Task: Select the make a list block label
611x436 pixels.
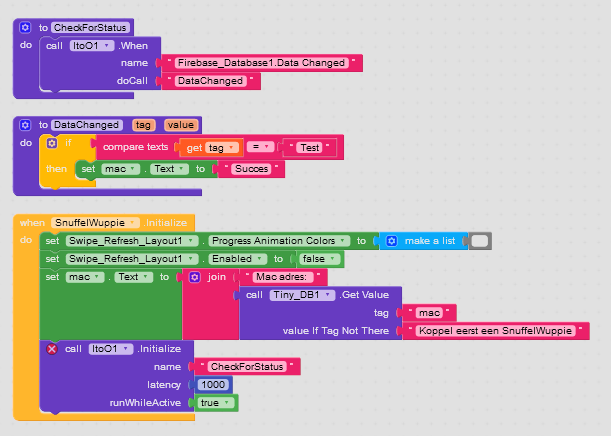Action: (430, 241)
